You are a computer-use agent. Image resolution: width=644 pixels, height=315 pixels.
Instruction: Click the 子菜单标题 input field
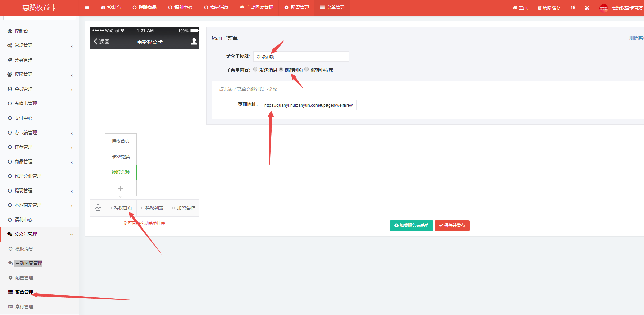(301, 56)
